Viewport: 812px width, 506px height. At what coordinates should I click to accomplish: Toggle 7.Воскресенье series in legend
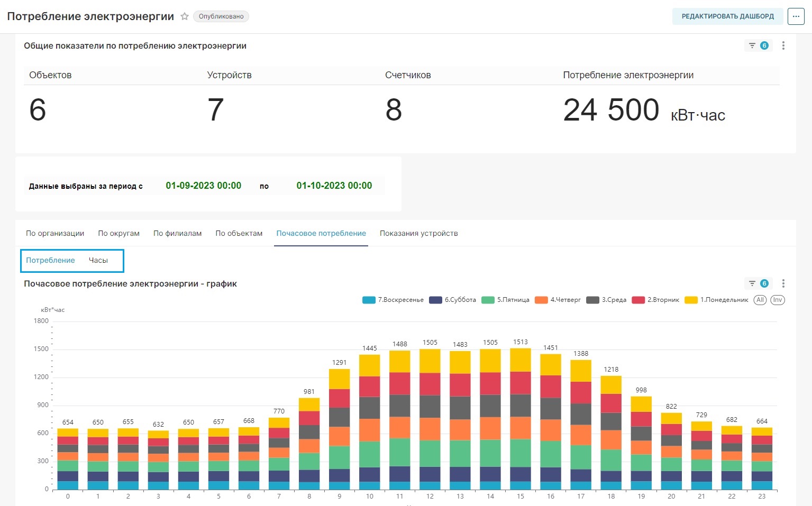[x=393, y=300]
